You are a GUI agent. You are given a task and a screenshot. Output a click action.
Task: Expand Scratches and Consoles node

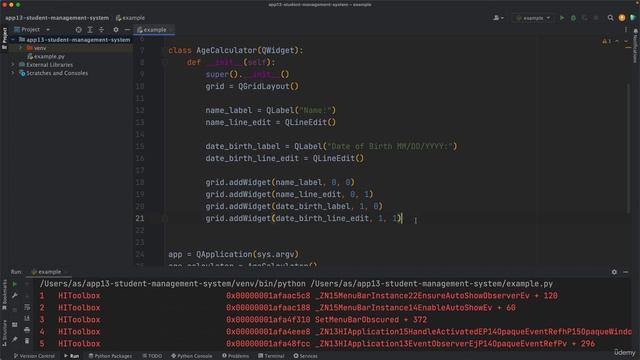click(x=13, y=73)
